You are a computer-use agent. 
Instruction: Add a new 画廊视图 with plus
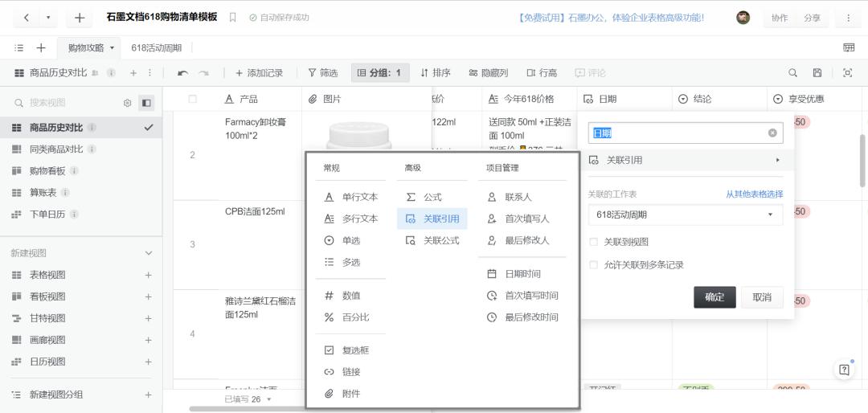click(149, 340)
